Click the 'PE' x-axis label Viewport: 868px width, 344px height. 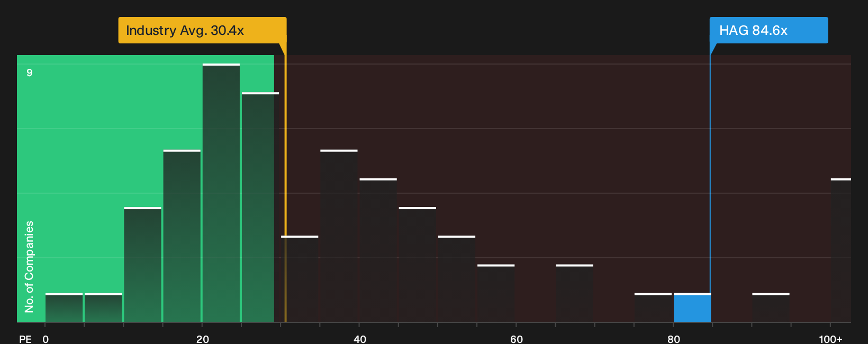click(25, 339)
